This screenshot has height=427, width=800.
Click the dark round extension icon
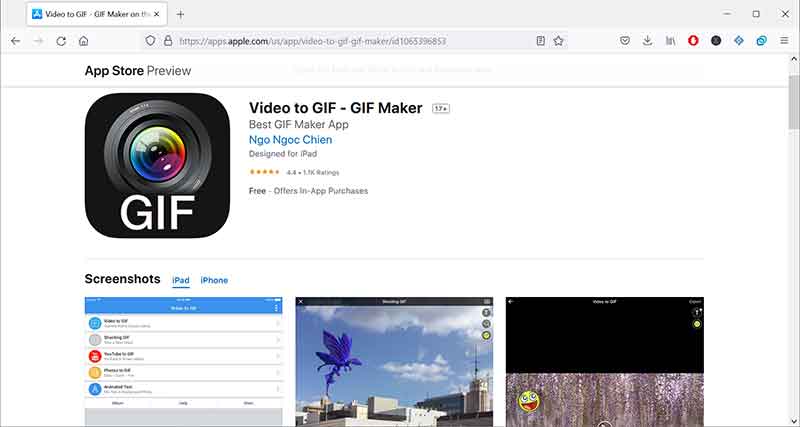[x=716, y=41]
